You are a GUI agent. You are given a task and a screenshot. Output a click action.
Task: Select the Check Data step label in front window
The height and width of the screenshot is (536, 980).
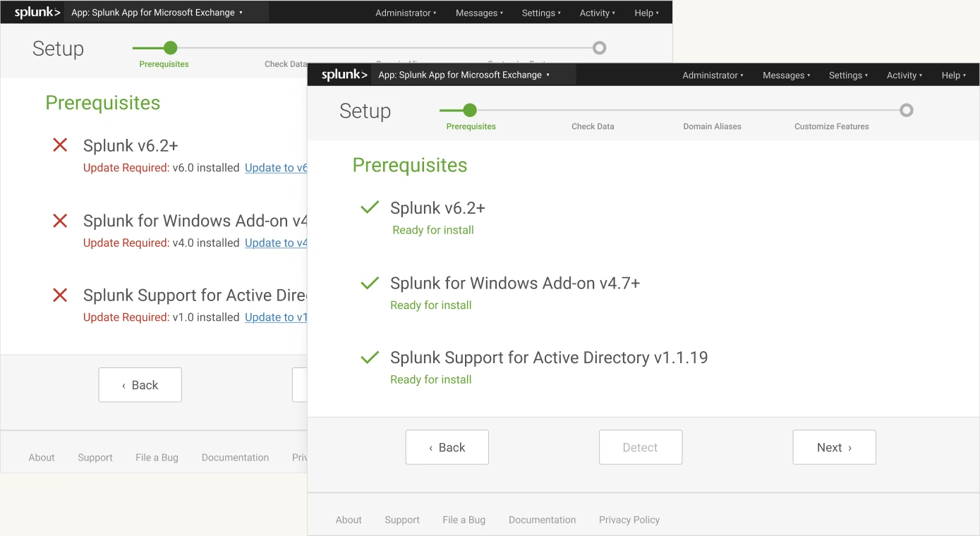(593, 127)
